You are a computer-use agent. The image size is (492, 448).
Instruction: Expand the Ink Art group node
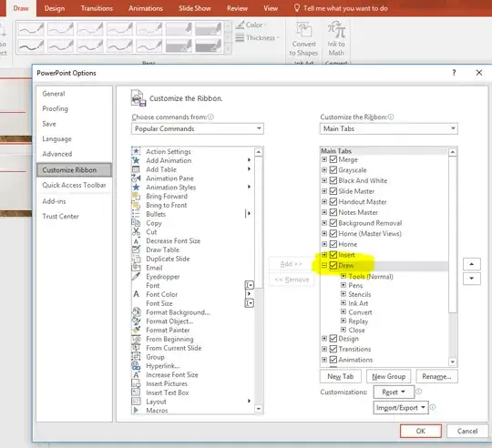click(343, 303)
